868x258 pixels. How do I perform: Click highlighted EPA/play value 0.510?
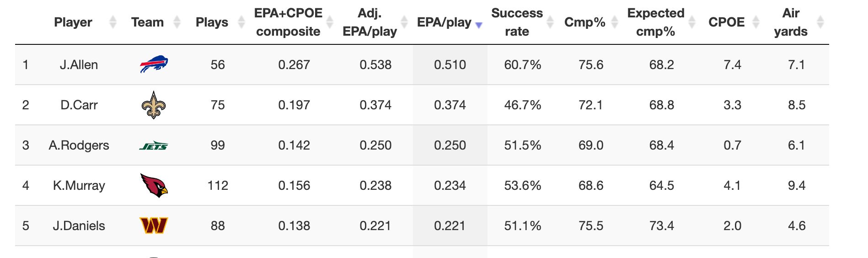pyautogui.click(x=450, y=65)
